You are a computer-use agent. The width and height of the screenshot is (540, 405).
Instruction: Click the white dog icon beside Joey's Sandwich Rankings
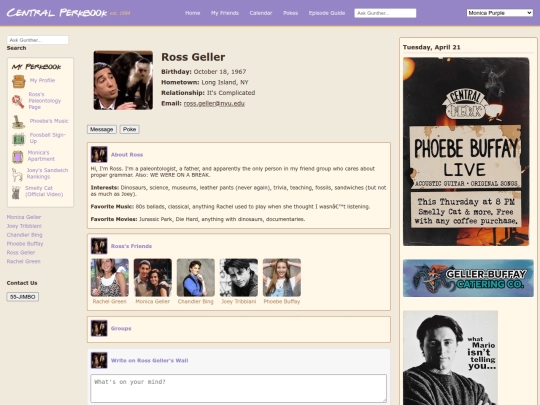pyautogui.click(x=17, y=175)
